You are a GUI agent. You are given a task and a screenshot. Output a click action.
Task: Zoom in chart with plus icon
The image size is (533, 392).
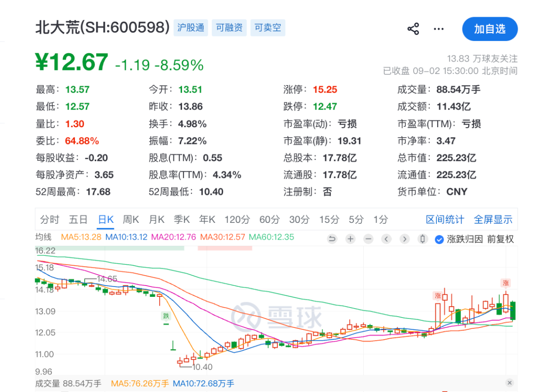click(350, 239)
